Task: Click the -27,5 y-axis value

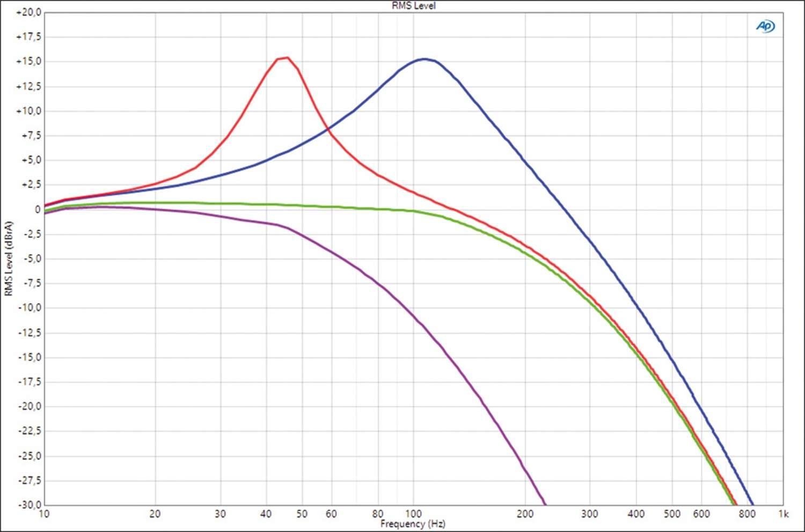Action: 29,481
